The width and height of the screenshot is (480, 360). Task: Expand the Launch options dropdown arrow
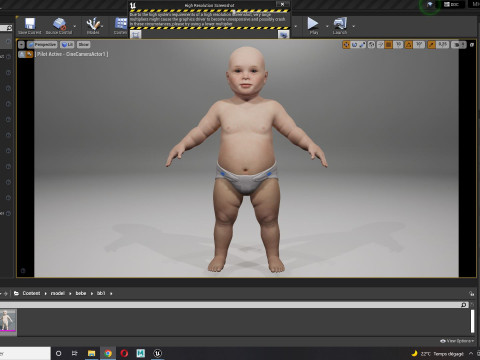353,26
